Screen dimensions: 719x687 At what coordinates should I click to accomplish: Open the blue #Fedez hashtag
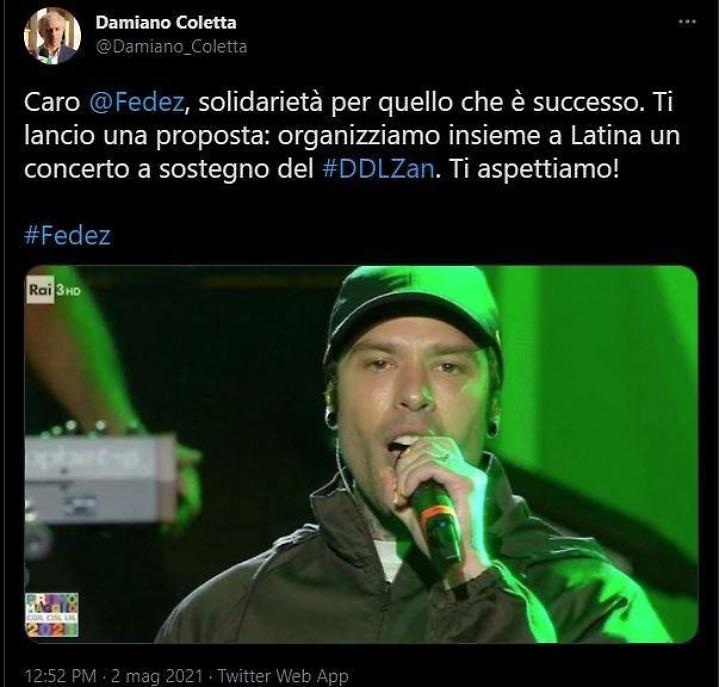pos(67,236)
